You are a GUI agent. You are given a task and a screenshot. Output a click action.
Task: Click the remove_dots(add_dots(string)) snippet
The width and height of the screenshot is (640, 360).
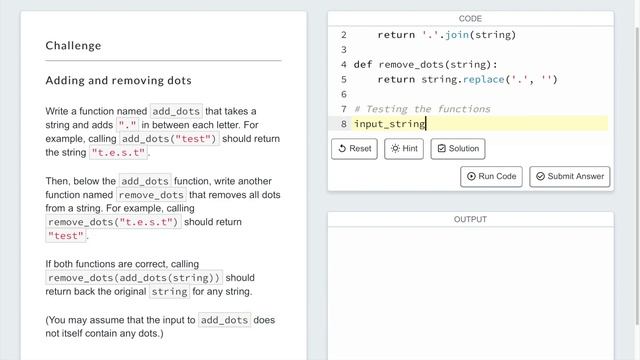pos(134,278)
